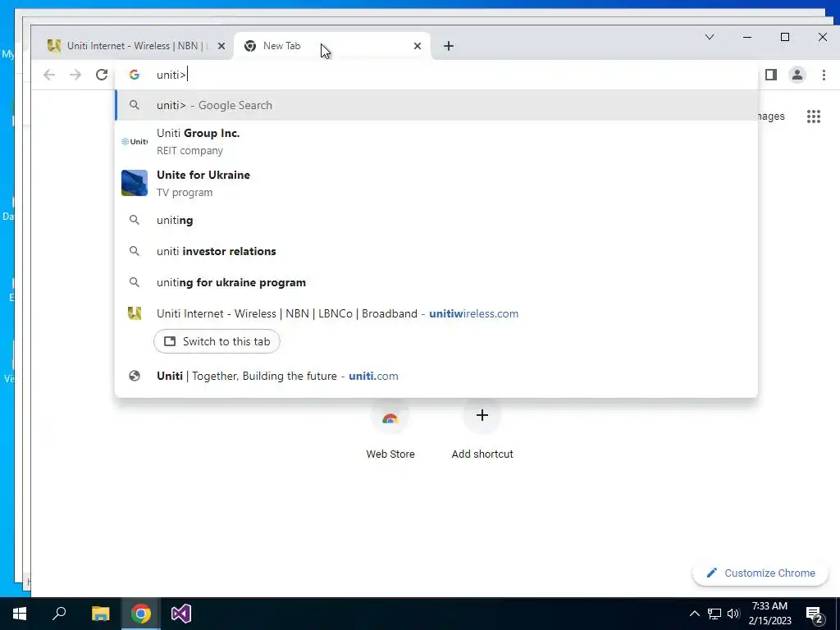Open volume speaker tray icon

click(733, 614)
